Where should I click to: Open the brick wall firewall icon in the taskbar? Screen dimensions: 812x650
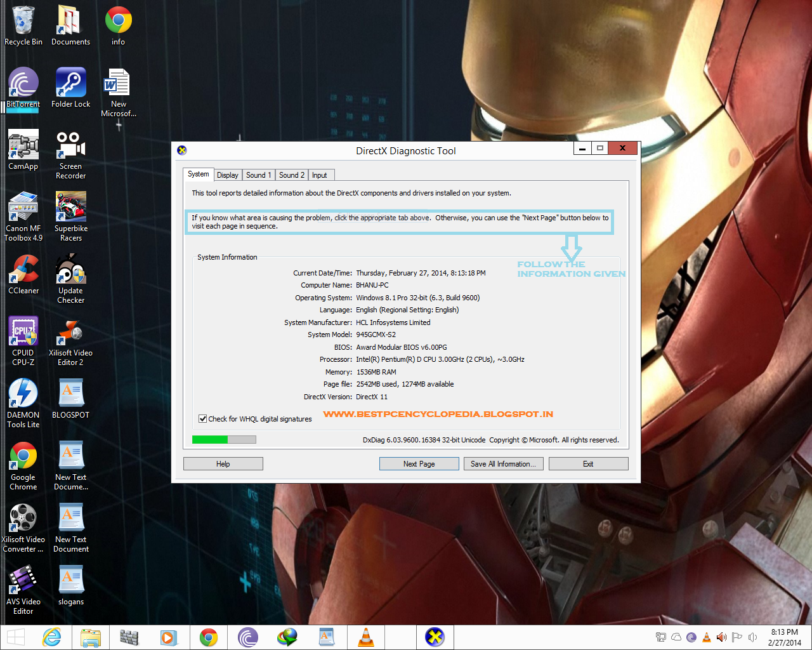[129, 637]
